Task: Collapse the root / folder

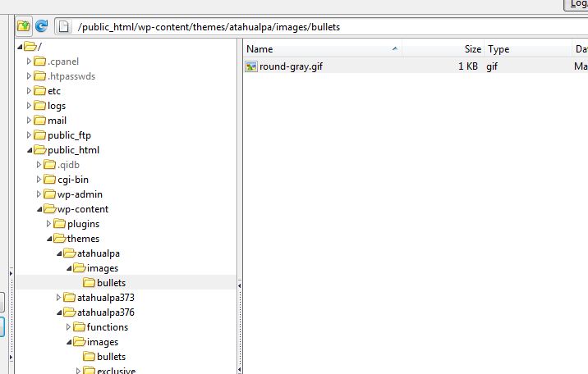Action: 20,47
